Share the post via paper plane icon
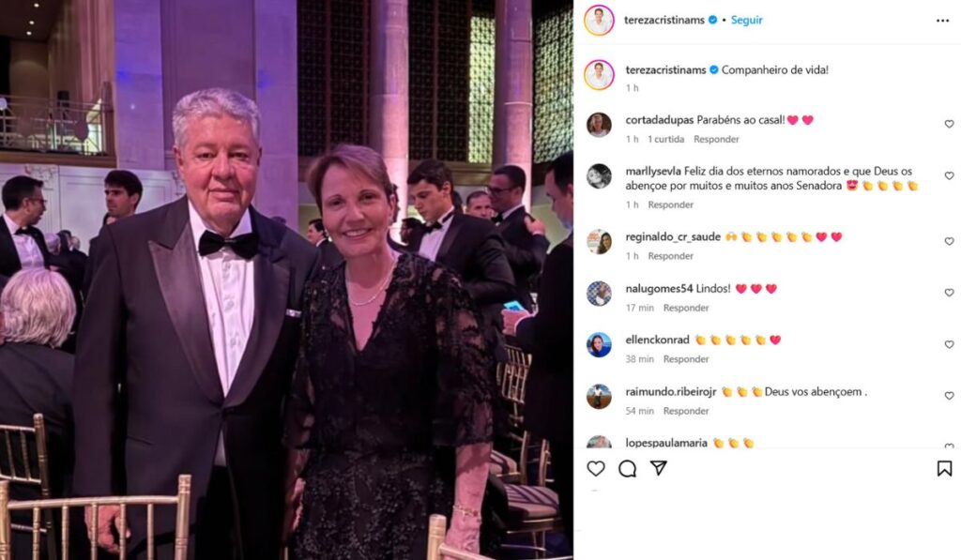 pyautogui.click(x=659, y=468)
